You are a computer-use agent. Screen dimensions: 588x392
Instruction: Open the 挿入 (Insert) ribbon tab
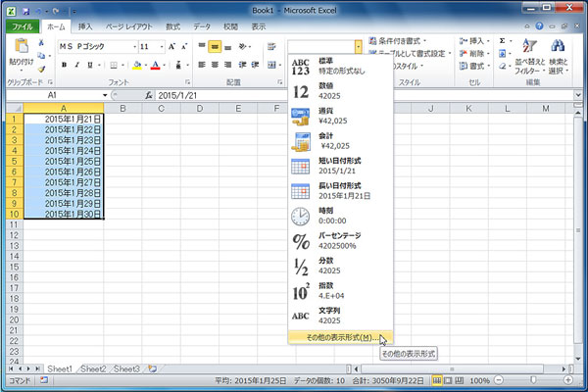[x=86, y=26]
